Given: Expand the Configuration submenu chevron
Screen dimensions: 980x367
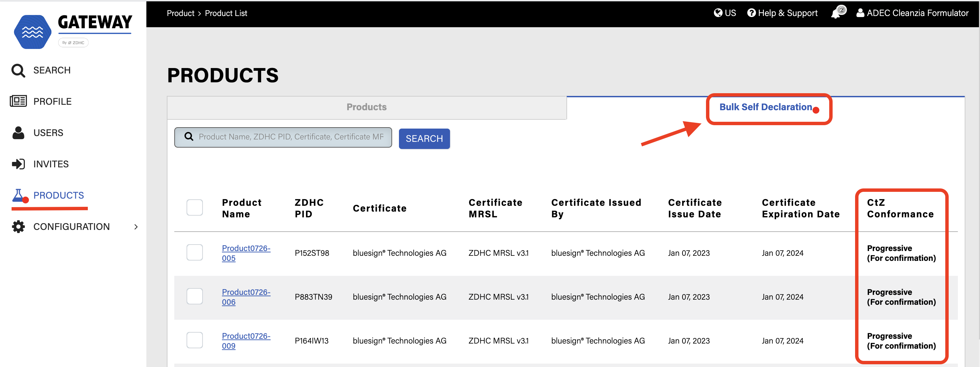Looking at the screenshot, I should coord(136,227).
